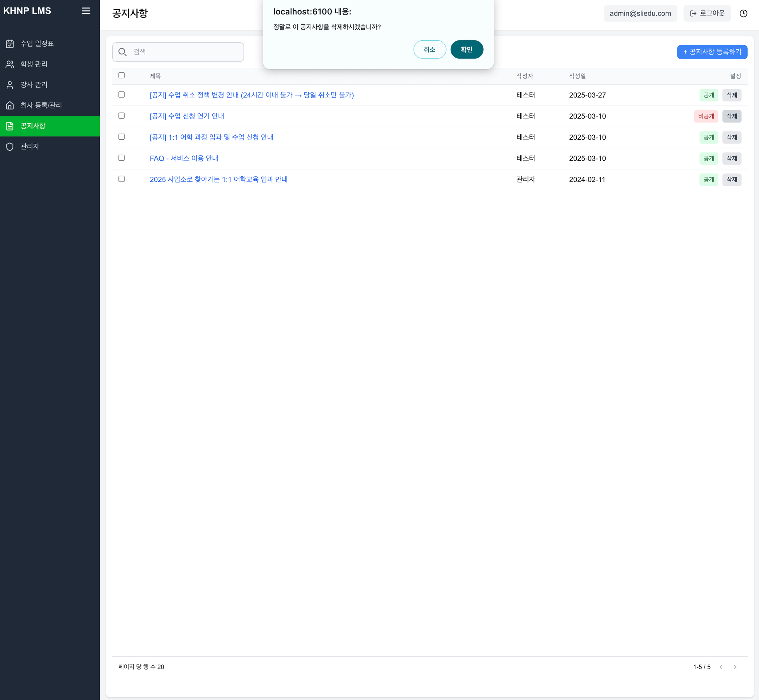Click the calendar icon for 수업 일정표

(x=10, y=44)
